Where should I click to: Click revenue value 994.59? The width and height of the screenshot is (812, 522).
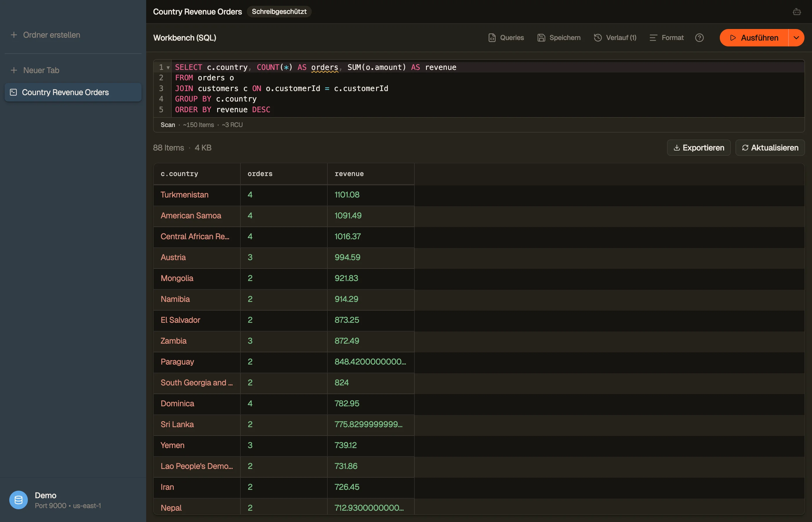(347, 258)
